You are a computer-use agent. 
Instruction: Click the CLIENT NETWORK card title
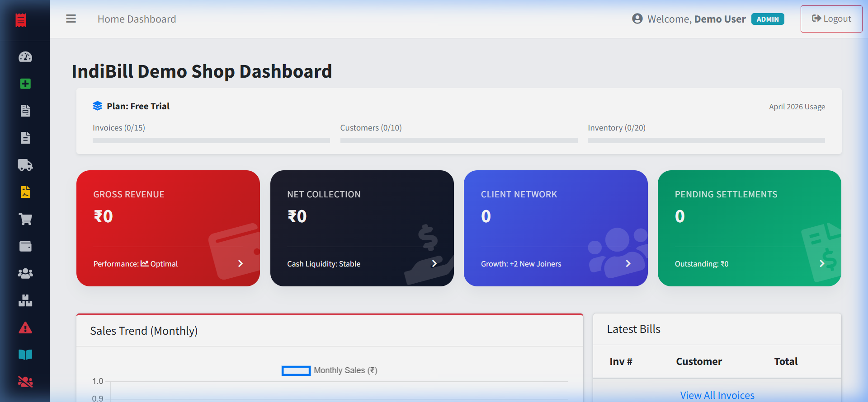coord(519,194)
